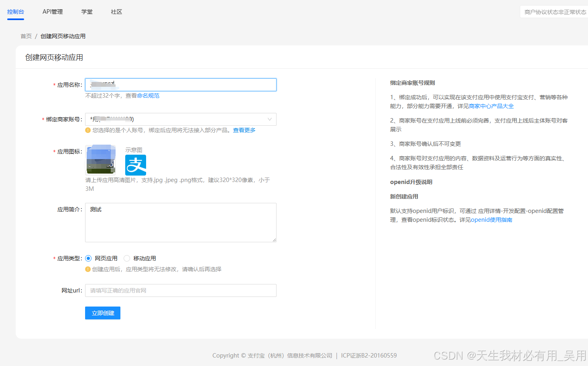Image resolution: width=588 pixels, height=366 pixels.
Task: Click the 立即创建 button
Action: pyautogui.click(x=103, y=313)
